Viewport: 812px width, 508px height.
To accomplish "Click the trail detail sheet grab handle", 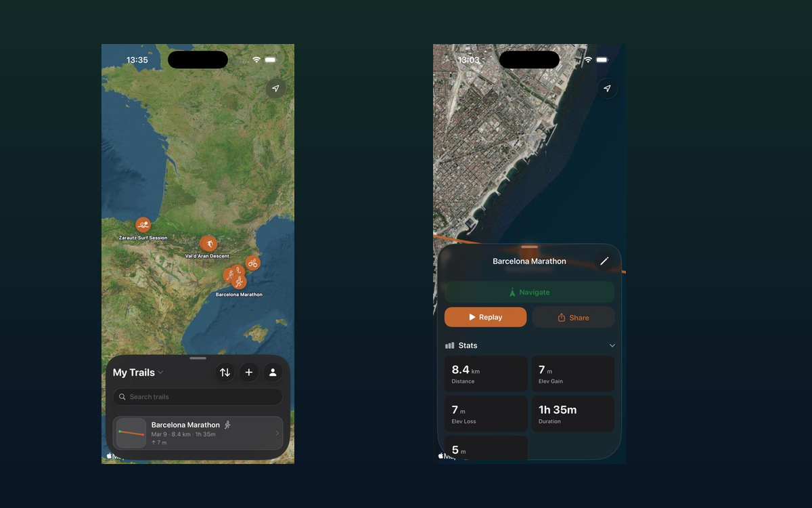I will coord(529,247).
